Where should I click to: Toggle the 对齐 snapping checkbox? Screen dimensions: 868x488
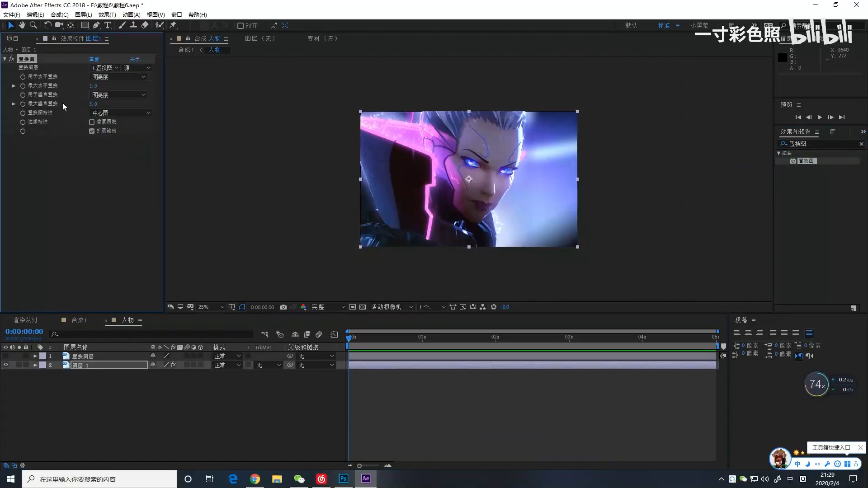pyautogui.click(x=241, y=26)
